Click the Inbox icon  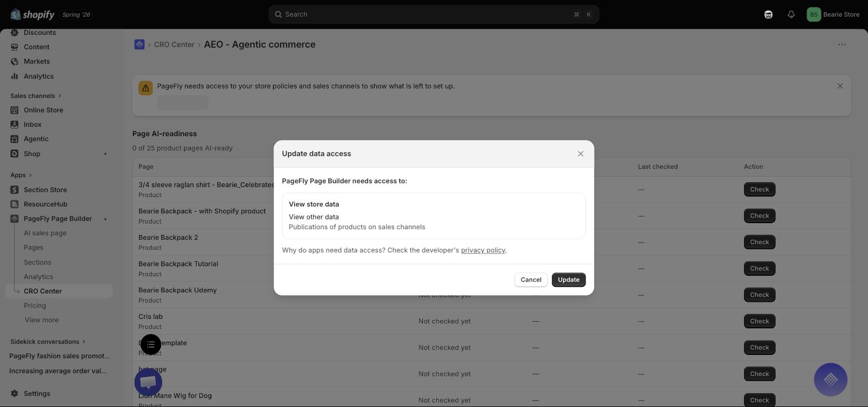[14, 125]
